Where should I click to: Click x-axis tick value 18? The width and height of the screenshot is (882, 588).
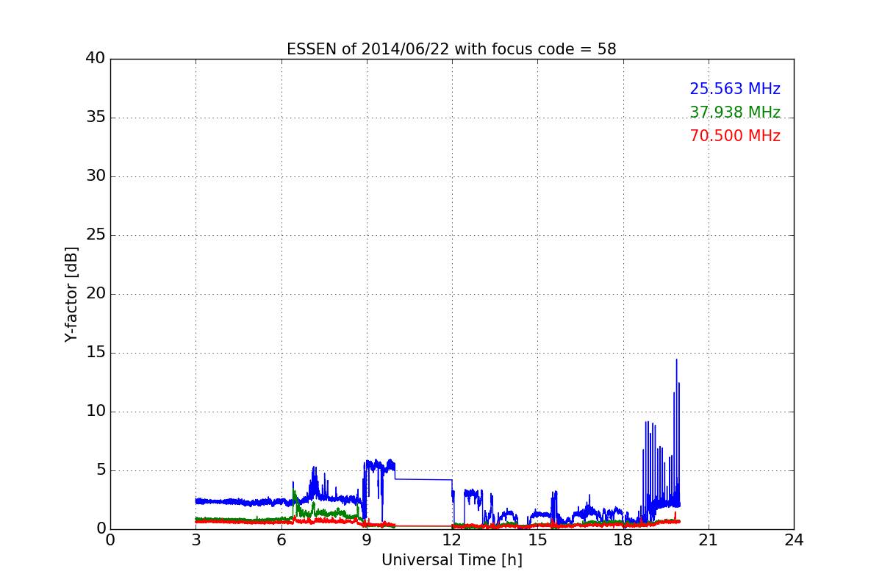[623, 540]
